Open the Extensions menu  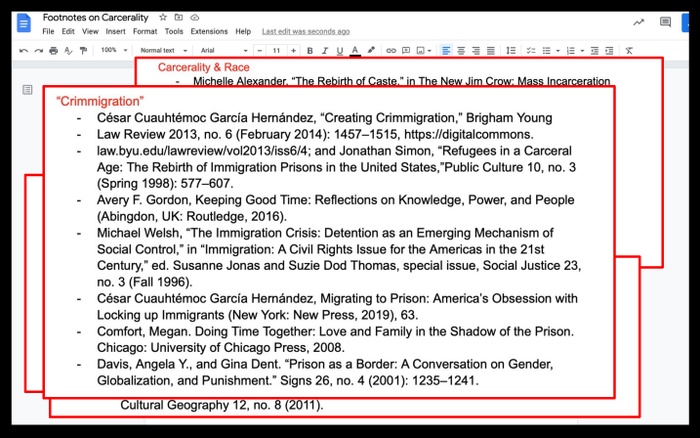[209, 31]
